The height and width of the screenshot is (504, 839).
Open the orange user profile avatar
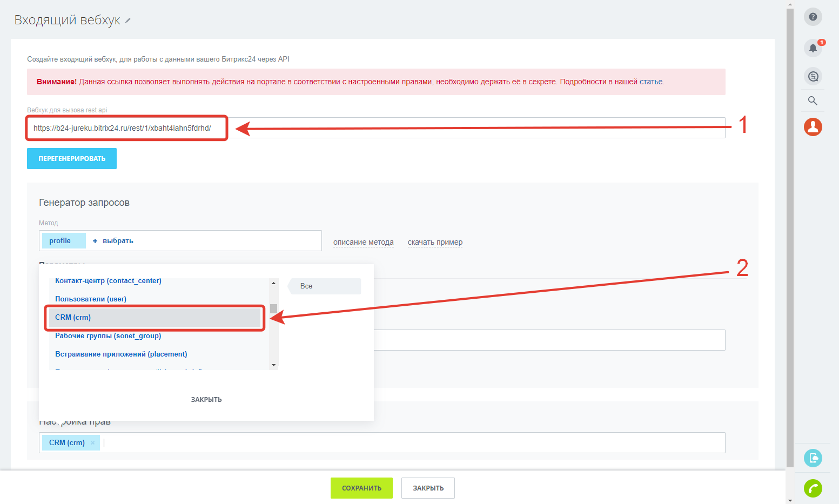(813, 127)
